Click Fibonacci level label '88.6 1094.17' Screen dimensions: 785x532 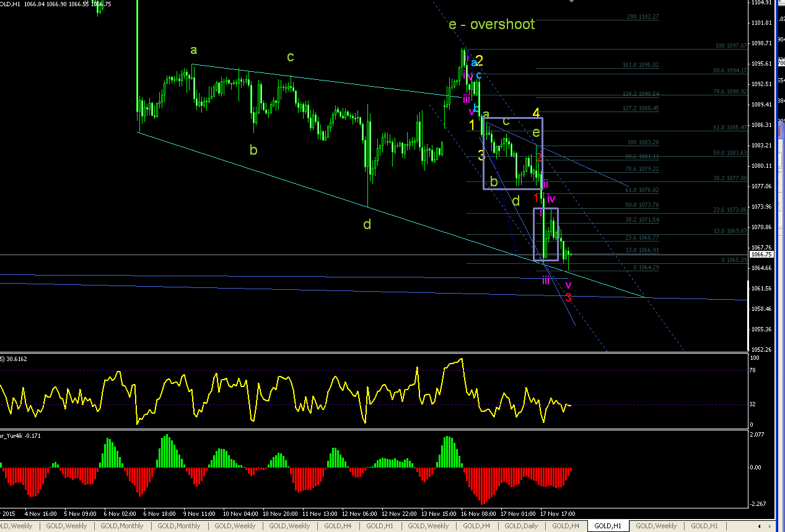coord(730,71)
